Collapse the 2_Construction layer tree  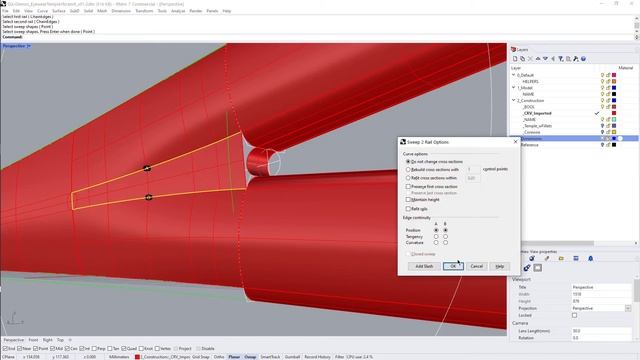pyautogui.click(x=513, y=100)
